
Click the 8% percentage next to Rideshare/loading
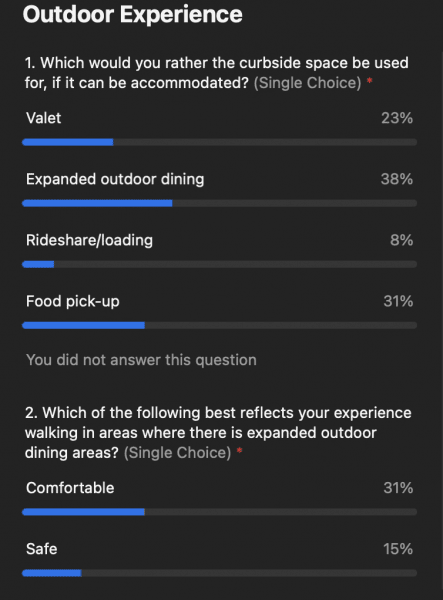pos(401,240)
